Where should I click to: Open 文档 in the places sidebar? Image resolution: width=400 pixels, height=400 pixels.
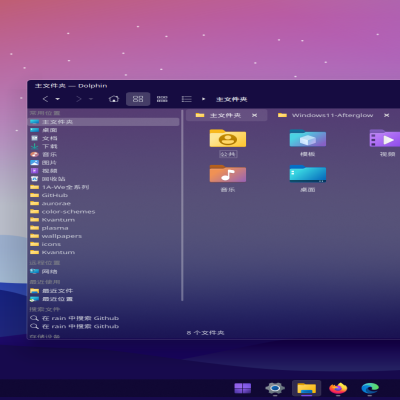pyautogui.click(x=104, y=138)
